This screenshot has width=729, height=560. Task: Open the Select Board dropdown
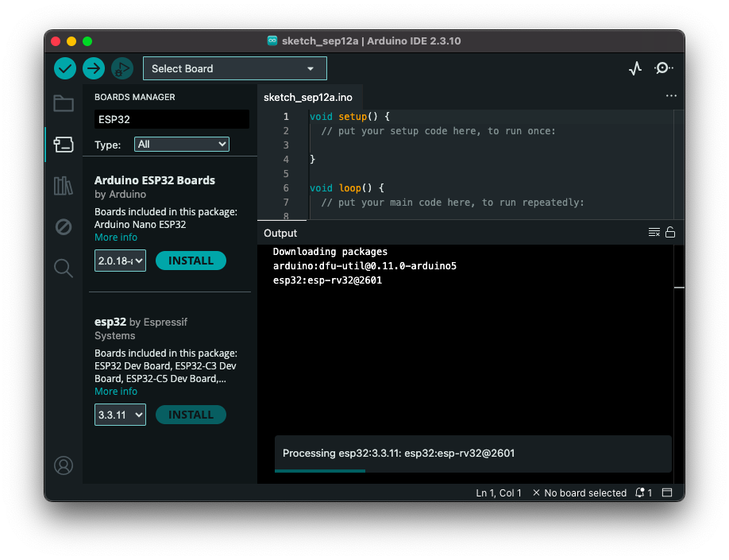coord(235,68)
